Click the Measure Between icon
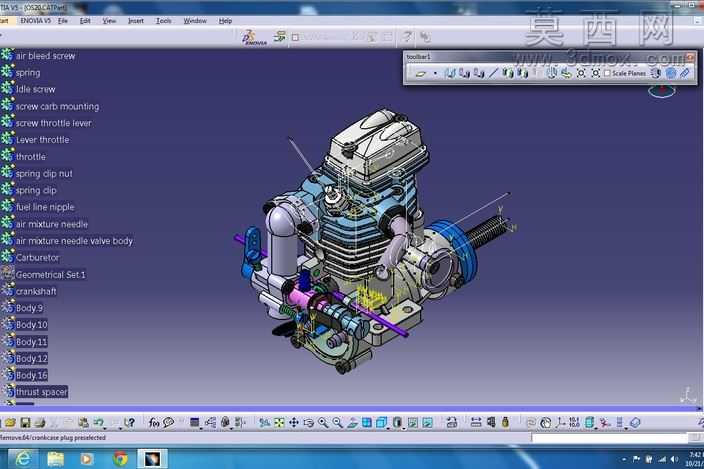 pyautogui.click(x=476, y=422)
